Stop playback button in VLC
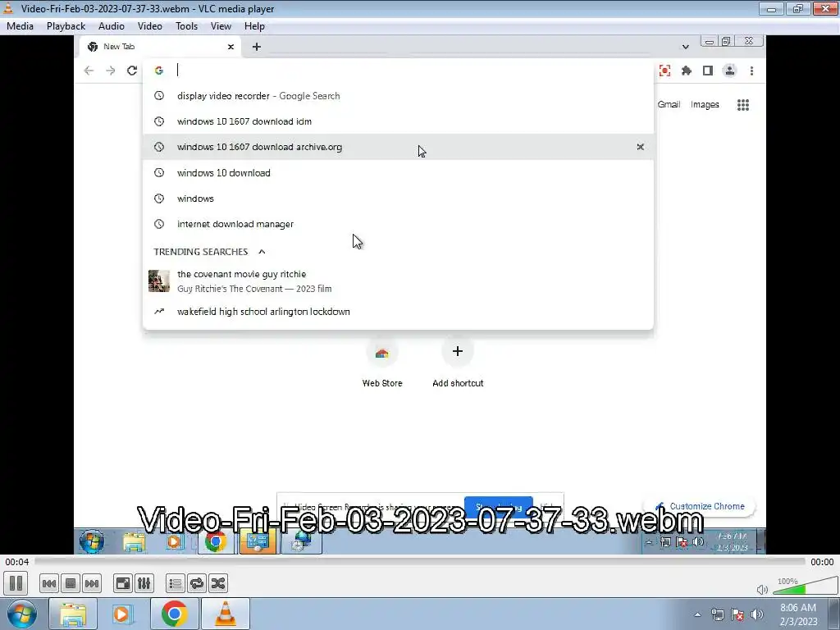 tap(71, 583)
